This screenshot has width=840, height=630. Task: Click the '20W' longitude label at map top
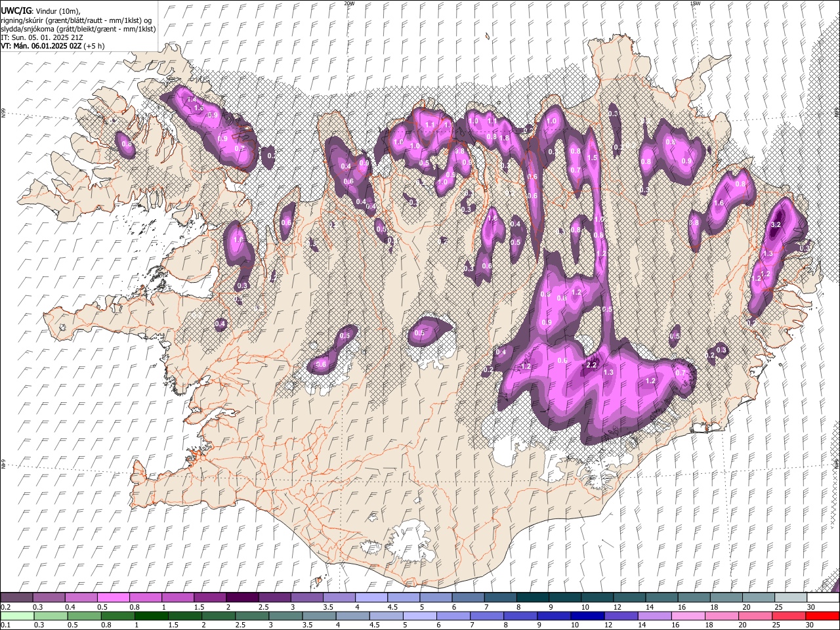coord(349,3)
